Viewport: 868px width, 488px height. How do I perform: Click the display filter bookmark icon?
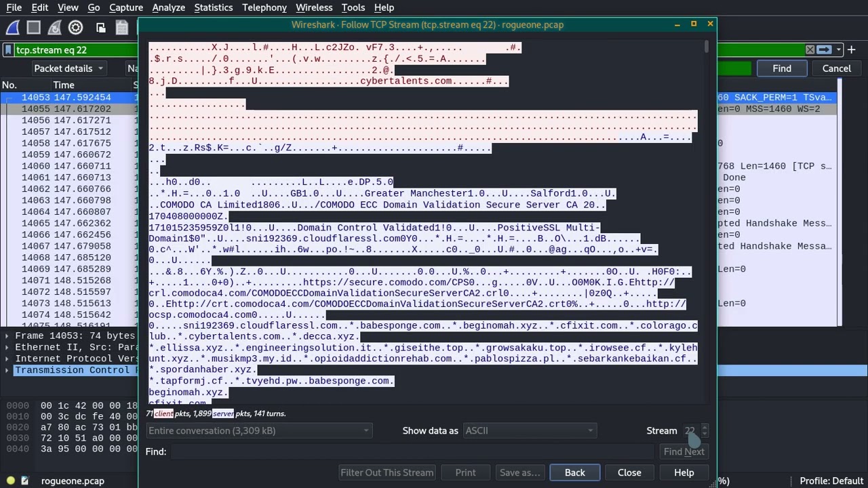tap(9, 50)
